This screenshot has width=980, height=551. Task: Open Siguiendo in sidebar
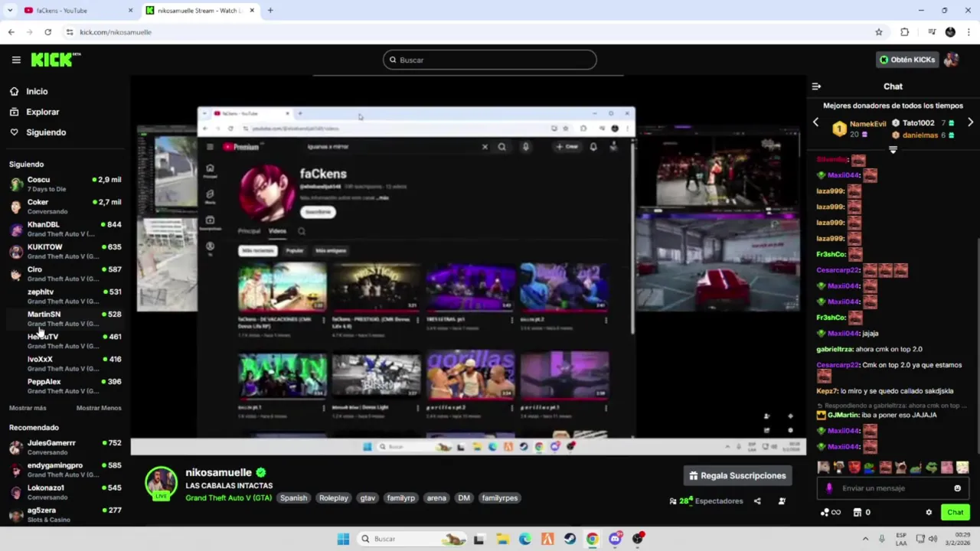[x=45, y=132]
